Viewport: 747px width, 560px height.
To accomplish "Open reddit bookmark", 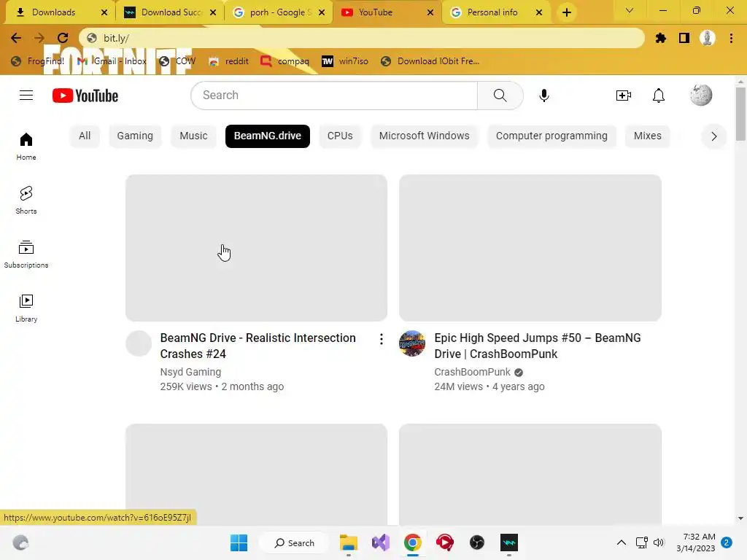I will (228, 61).
